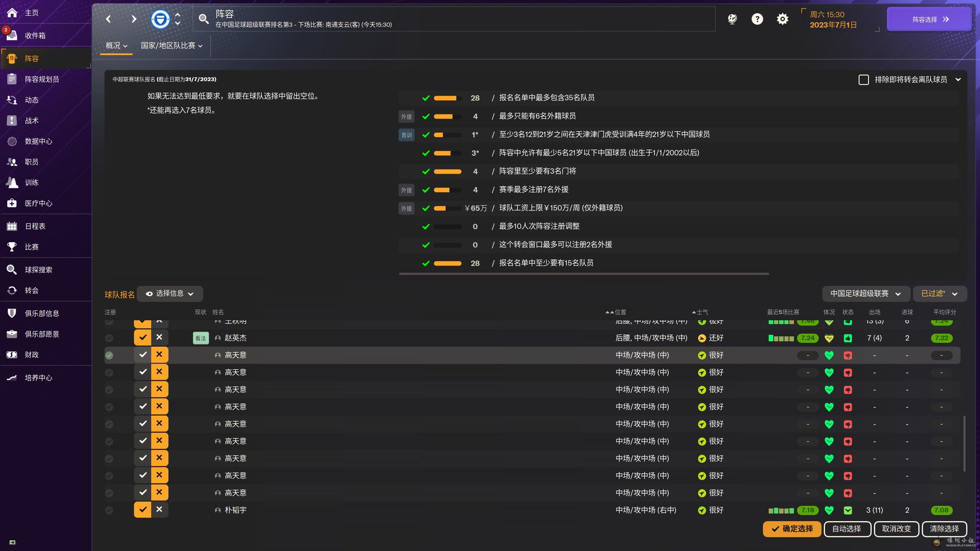This screenshot has width=980, height=551.
Task: Click the 自动选择 button
Action: point(847,529)
